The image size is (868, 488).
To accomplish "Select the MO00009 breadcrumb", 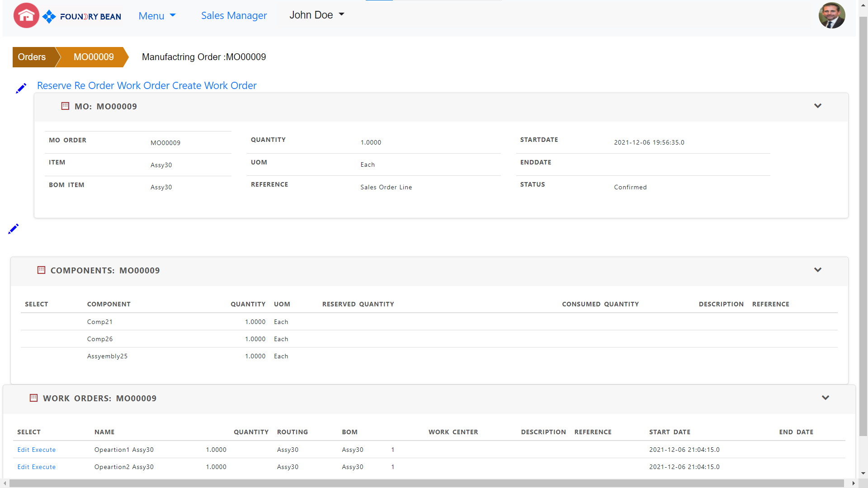I will [x=94, y=57].
